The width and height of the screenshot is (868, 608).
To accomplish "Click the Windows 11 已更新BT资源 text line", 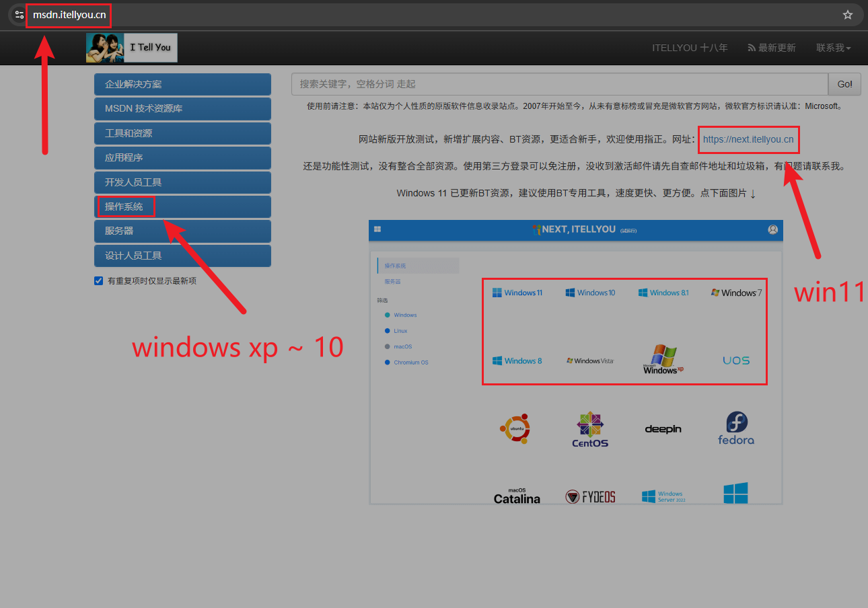I will 577,194.
